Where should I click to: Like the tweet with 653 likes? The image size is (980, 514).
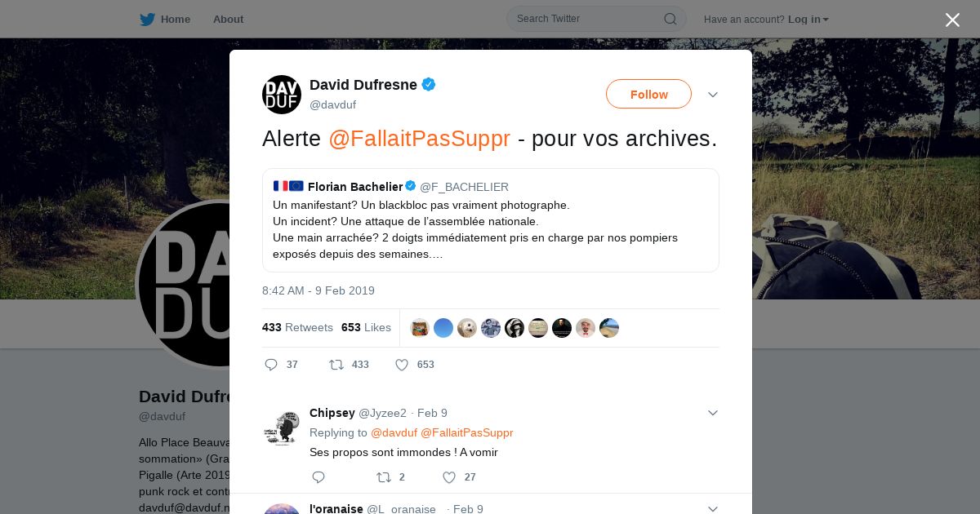[402, 365]
